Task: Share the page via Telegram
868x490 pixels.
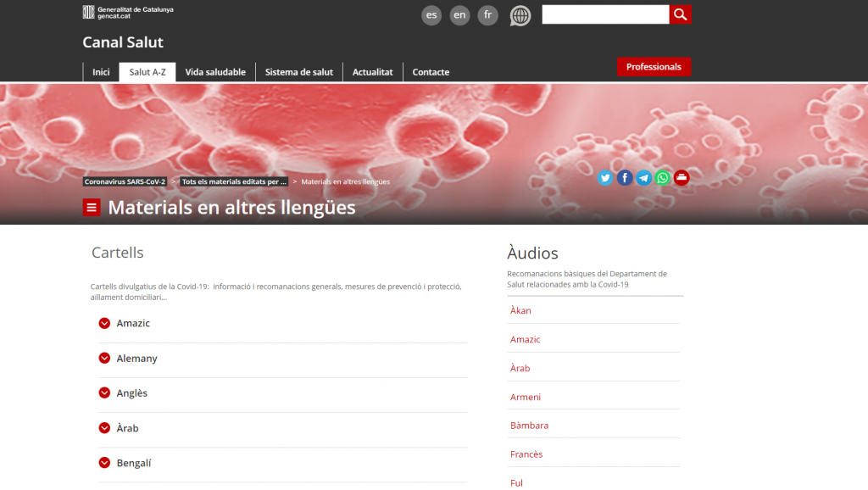Action: [x=644, y=178]
